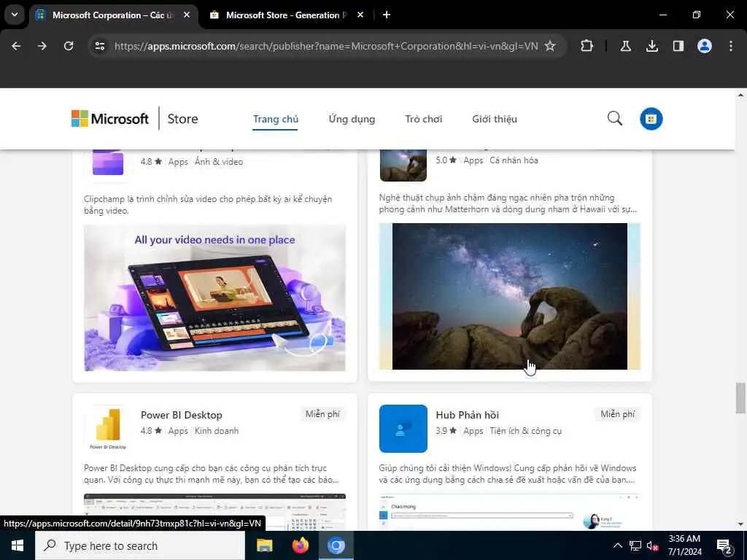This screenshot has width=747, height=560.
Task: Open the Giới thiệu nav item
Action: tap(495, 119)
